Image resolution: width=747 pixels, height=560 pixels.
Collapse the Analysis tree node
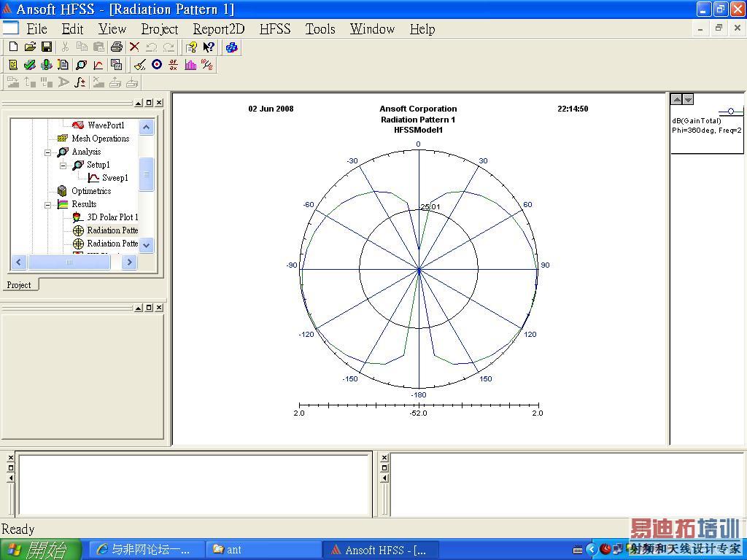pos(48,152)
